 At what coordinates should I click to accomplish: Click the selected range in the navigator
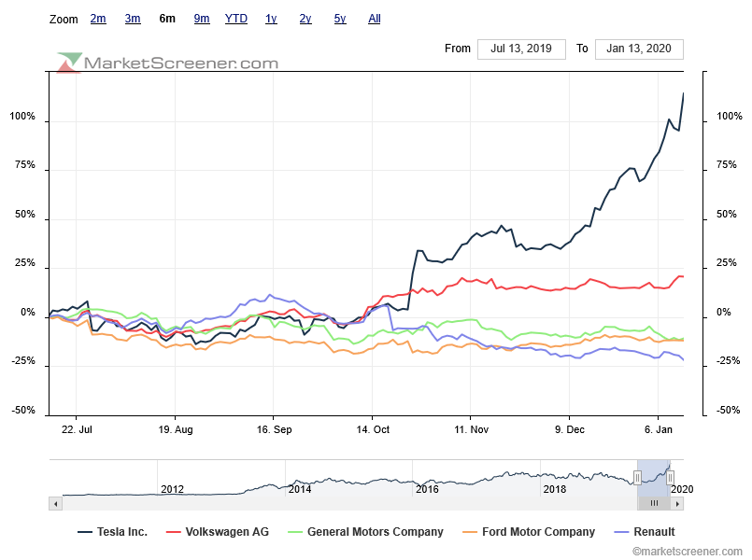tap(654, 478)
